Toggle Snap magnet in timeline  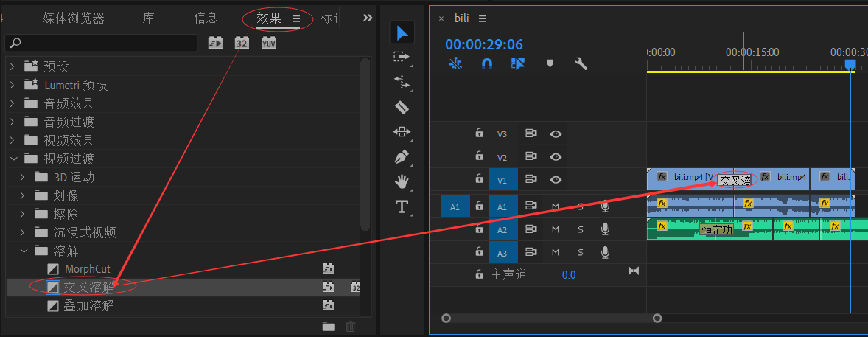(486, 63)
